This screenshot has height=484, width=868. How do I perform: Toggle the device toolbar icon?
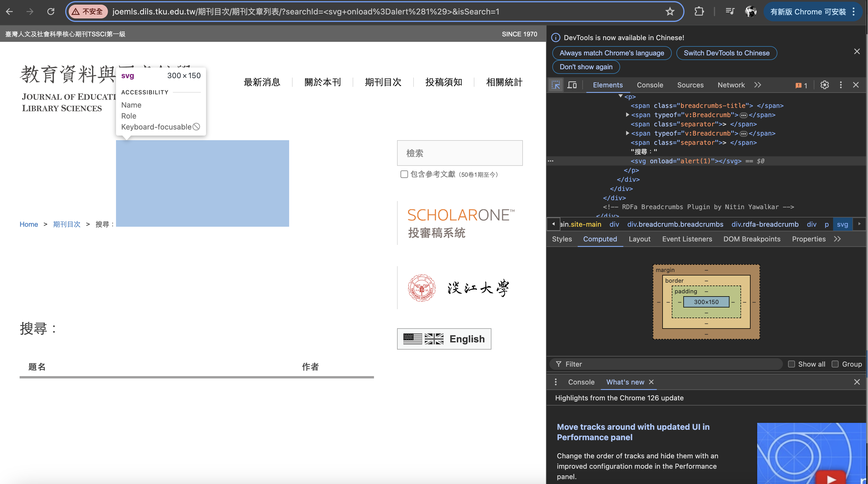[x=572, y=85]
